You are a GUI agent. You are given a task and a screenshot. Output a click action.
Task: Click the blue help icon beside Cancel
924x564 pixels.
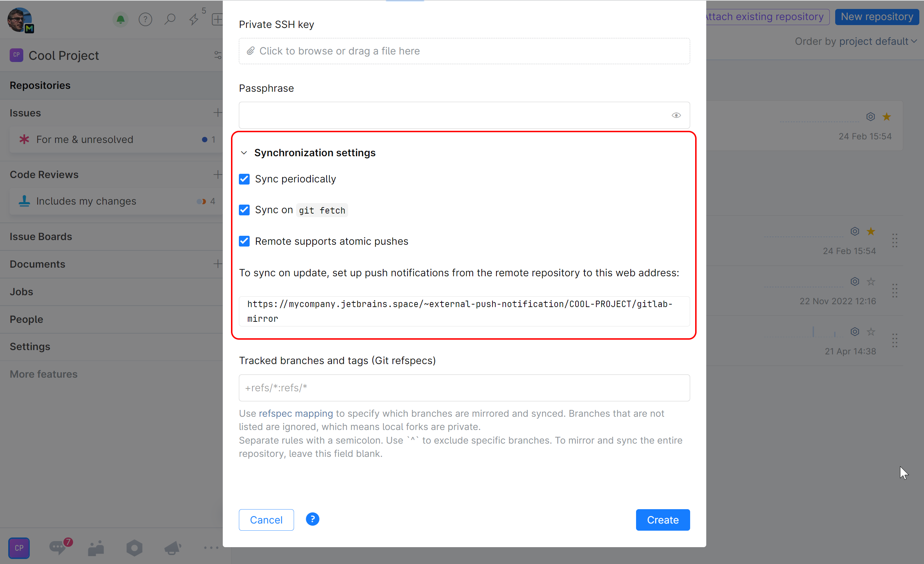312,519
